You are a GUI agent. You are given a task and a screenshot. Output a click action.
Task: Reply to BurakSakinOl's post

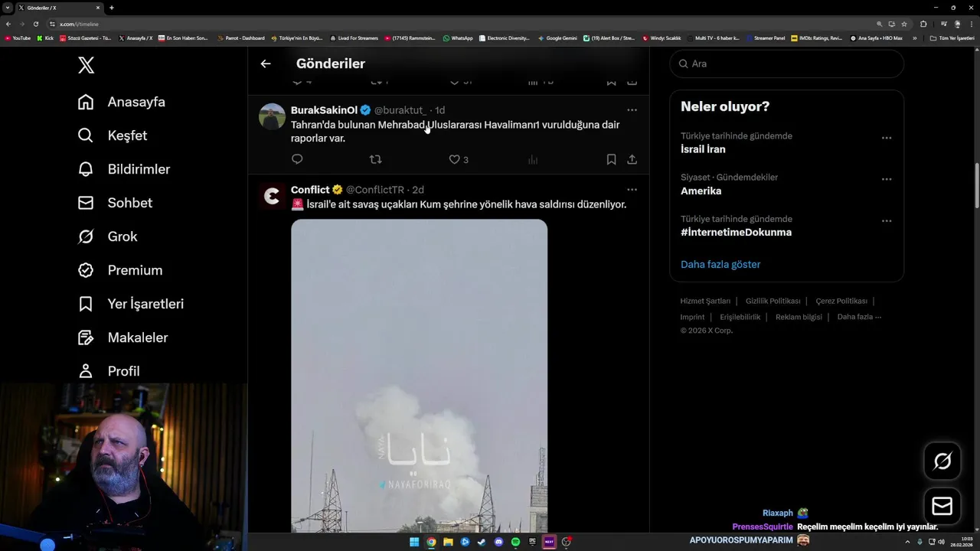[297, 159]
